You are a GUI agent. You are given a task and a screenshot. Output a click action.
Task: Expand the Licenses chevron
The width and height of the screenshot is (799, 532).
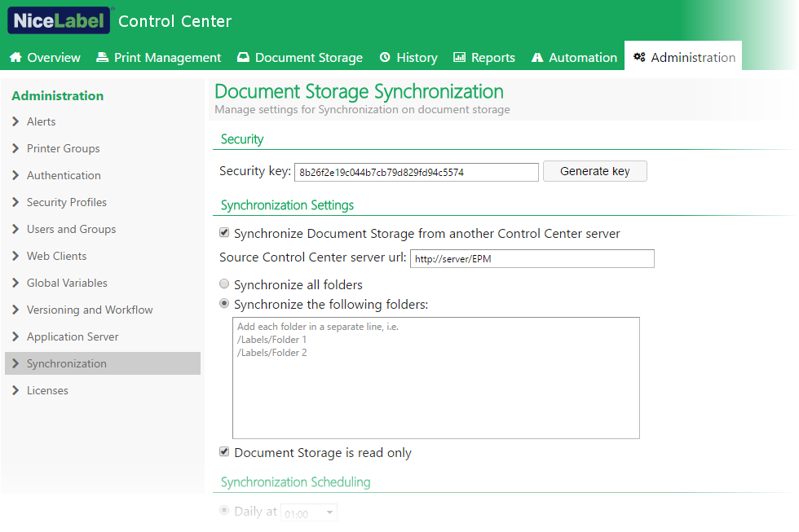point(15,390)
